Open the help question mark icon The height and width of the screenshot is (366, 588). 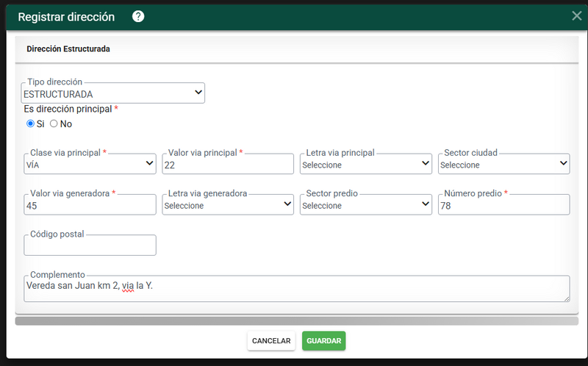[138, 16]
